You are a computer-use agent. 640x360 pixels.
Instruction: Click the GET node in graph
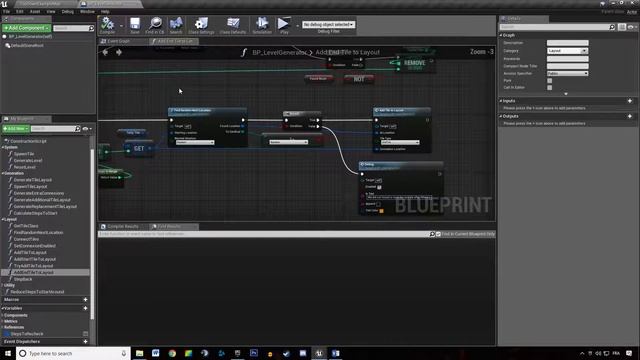pos(139,149)
